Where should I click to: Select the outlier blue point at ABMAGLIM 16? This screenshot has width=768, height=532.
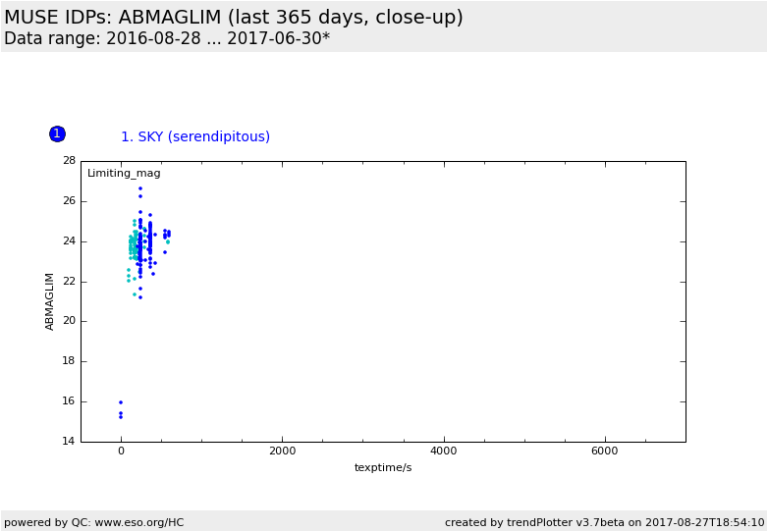[x=121, y=402]
